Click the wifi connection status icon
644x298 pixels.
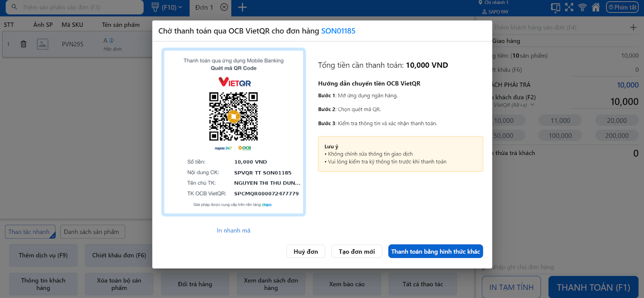pos(582,7)
